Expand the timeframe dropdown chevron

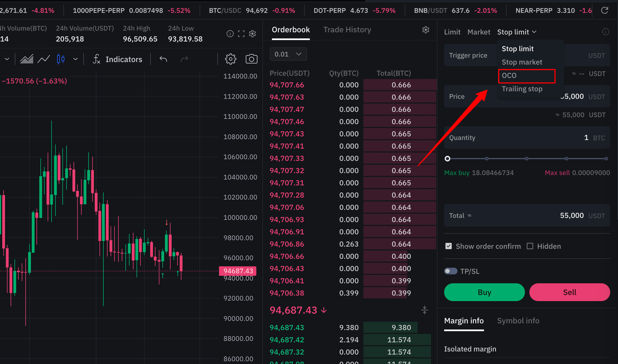[x=7, y=59]
